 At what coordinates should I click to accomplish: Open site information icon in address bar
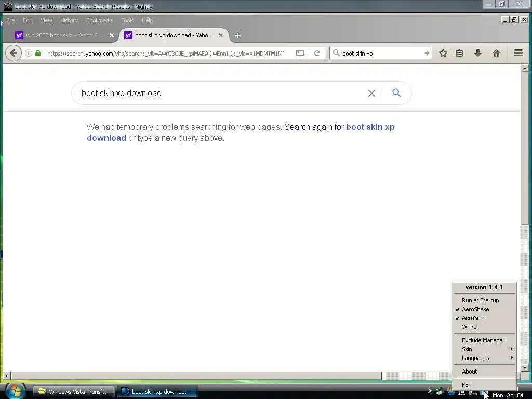[29, 53]
